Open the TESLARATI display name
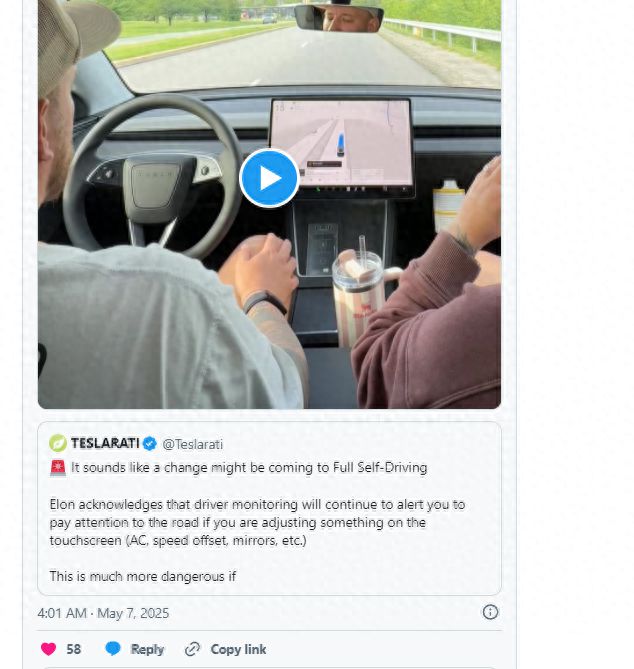The height and width of the screenshot is (669, 634). [x=105, y=443]
